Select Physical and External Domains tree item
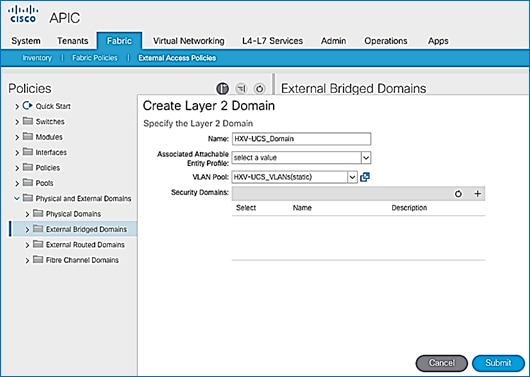Screen dimensions: 530x377 pyautogui.click(x=83, y=198)
